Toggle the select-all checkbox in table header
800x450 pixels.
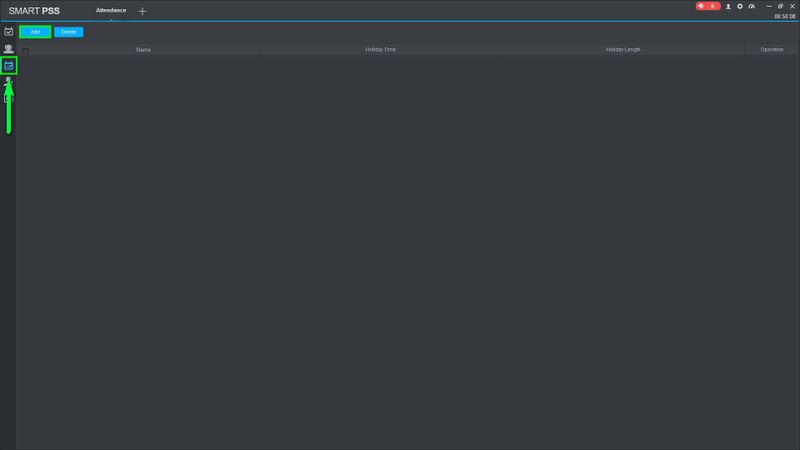26,51
